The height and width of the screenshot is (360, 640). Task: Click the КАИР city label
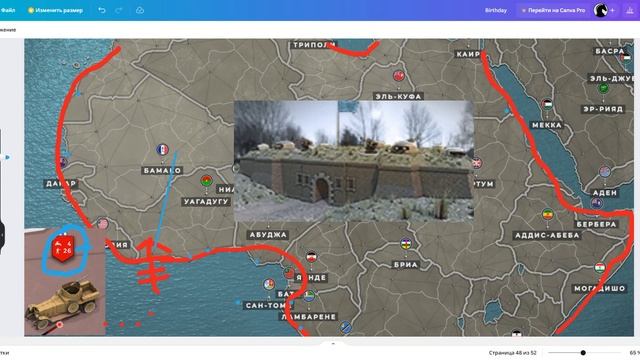468,54
